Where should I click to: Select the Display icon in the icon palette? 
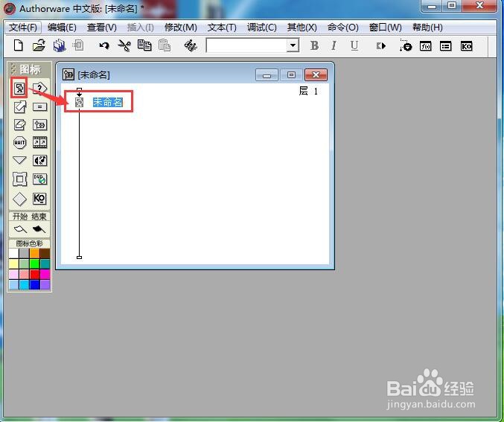(x=19, y=88)
